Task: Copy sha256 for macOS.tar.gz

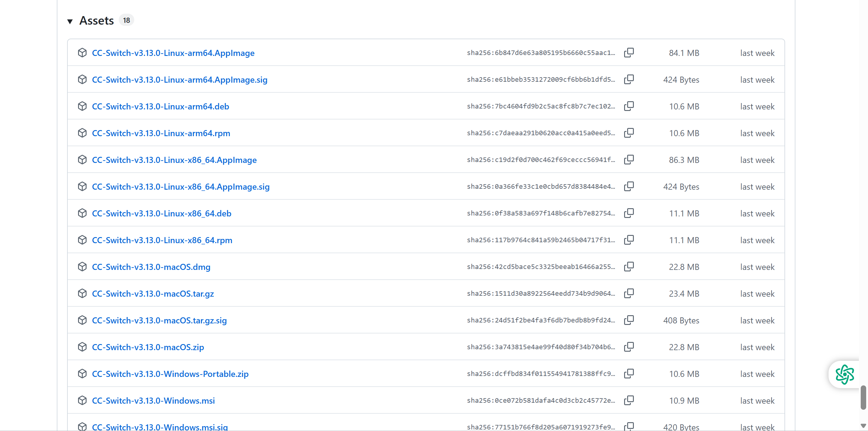Action: 629,293
